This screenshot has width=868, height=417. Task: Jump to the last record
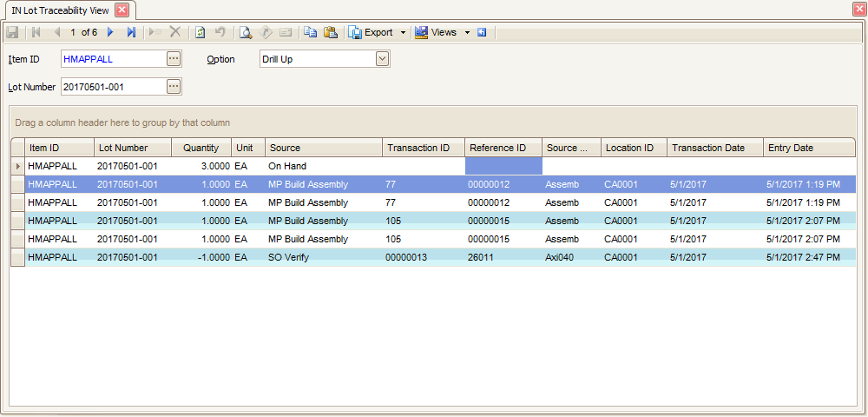131,32
